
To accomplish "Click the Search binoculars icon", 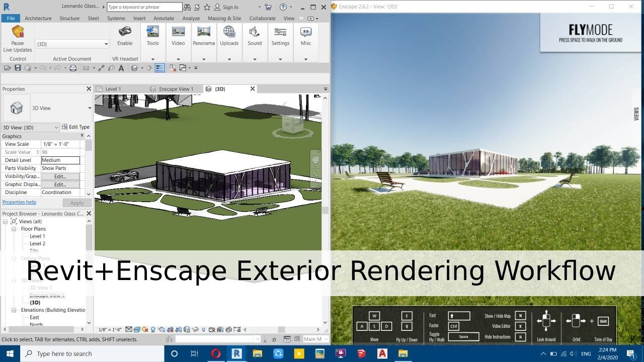I will pos(187,7).
